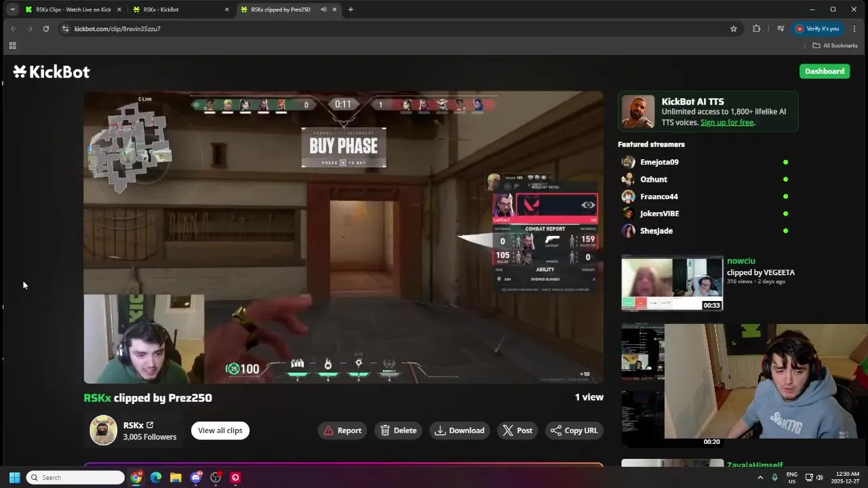Screen dimensions: 868x488
Task: Open the apps grid in bookmarks bar
Action: [x=12, y=45]
